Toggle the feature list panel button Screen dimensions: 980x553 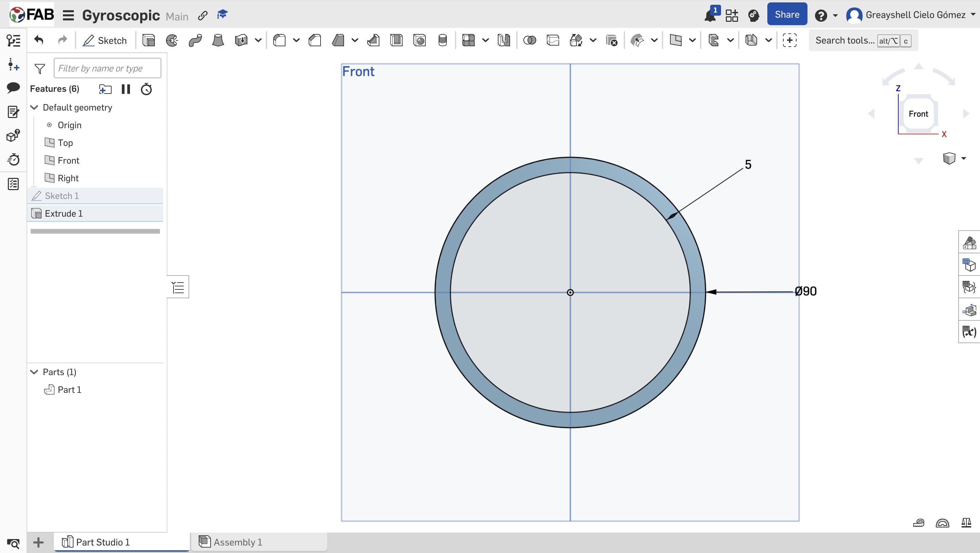pyautogui.click(x=178, y=287)
